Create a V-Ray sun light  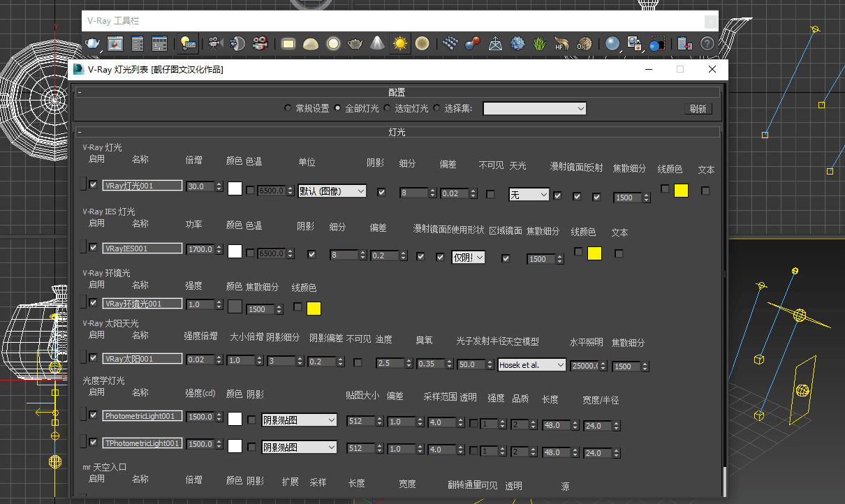click(x=399, y=44)
